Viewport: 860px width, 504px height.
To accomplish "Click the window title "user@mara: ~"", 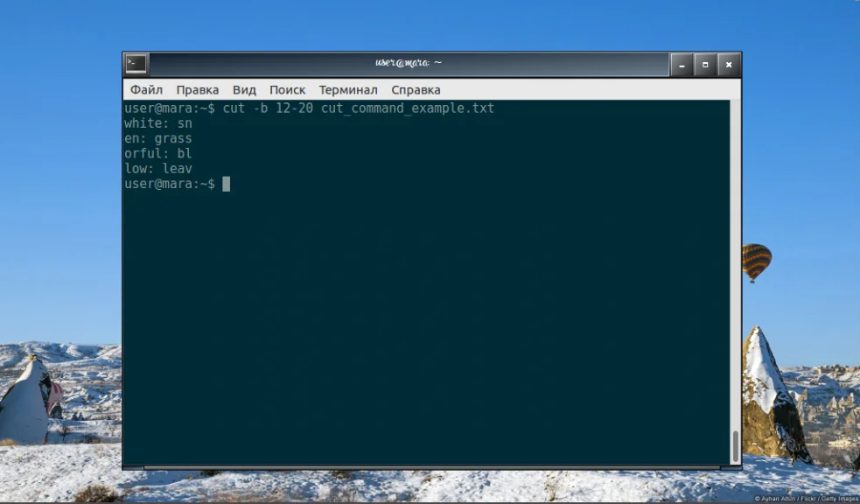I will 409,62.
